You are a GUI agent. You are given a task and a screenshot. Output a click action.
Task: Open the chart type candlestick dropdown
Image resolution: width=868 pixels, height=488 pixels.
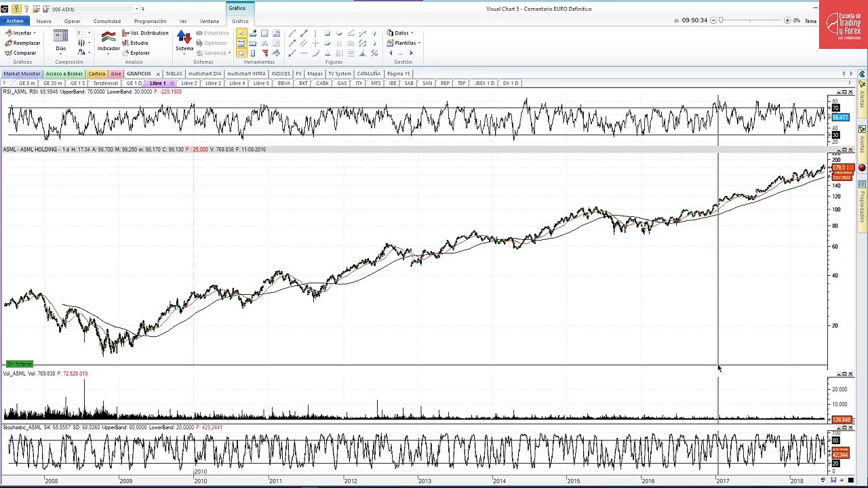[83, 43]
